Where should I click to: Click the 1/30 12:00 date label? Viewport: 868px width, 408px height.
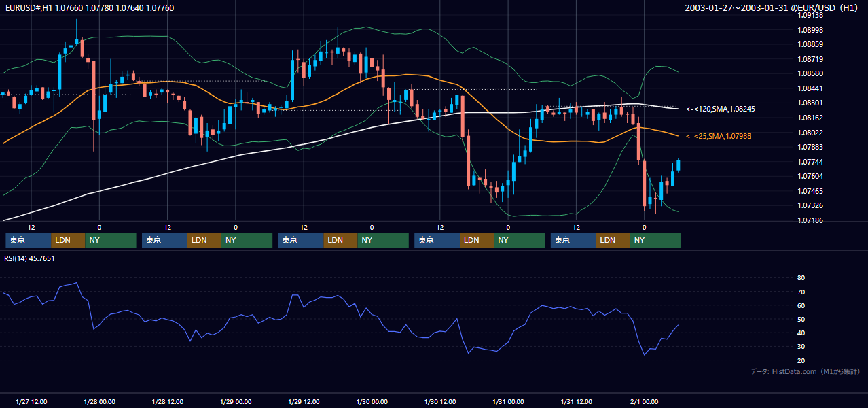tap(440, 401)
